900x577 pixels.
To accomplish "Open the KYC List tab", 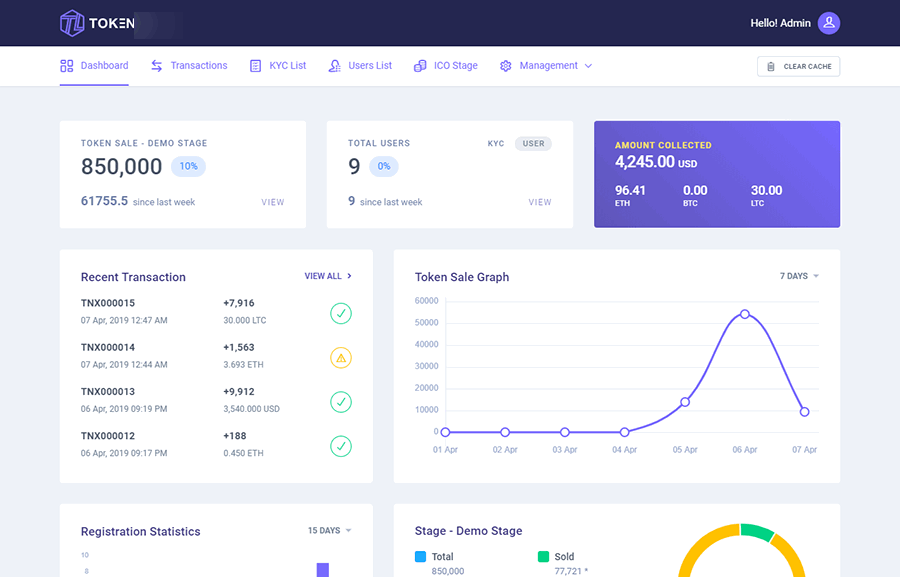I will [278, 66].
